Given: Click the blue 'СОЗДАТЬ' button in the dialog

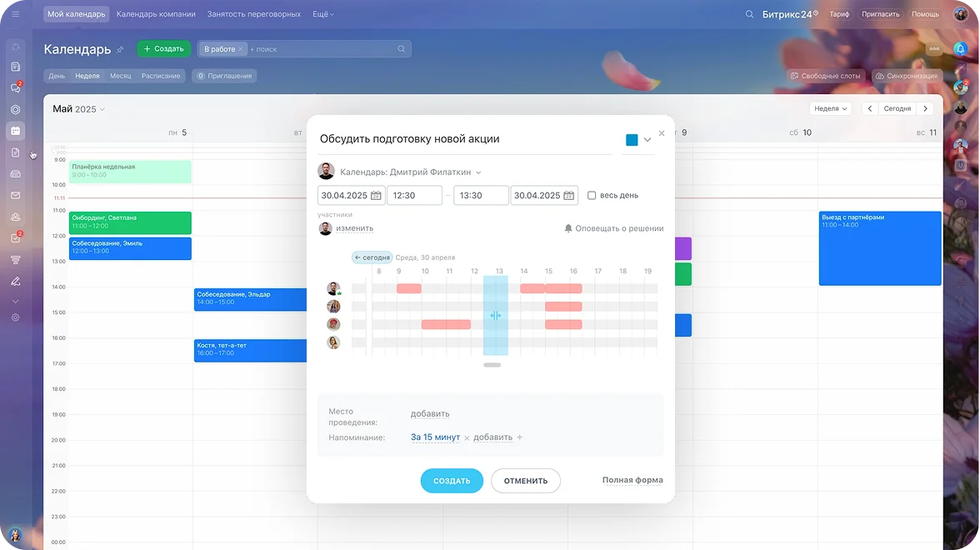Looking at the screenshot, I should (x=452, y=481).
